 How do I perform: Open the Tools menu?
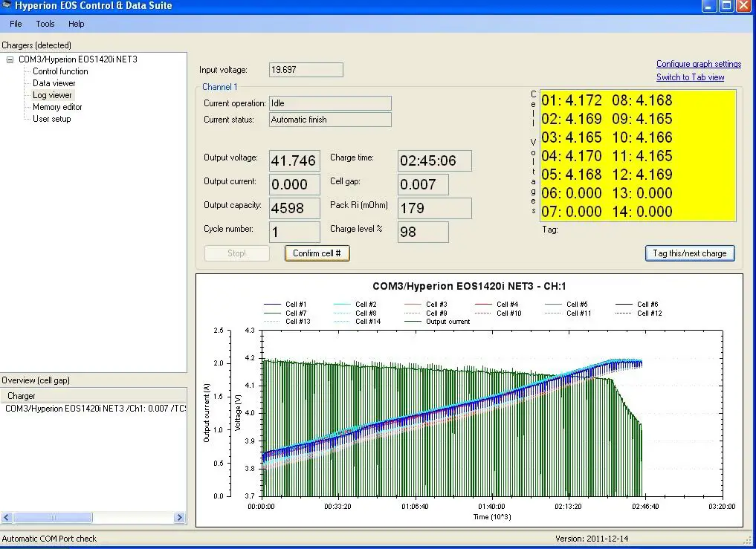45,24
